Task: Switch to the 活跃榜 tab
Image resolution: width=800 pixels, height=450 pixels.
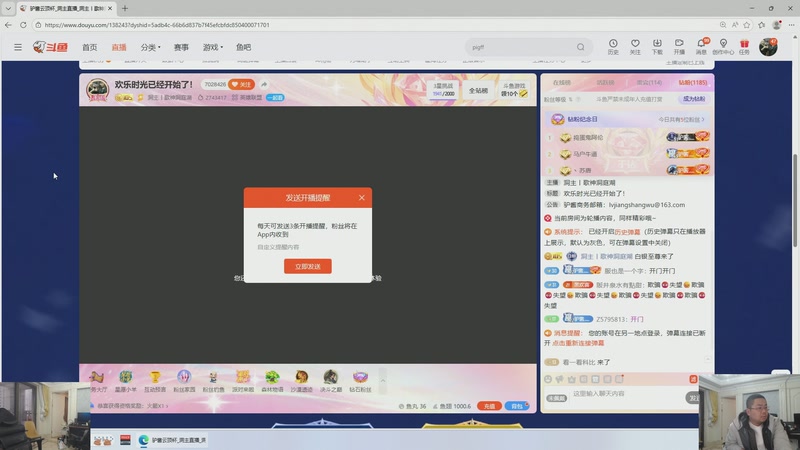Action: [x=605, y=83]
